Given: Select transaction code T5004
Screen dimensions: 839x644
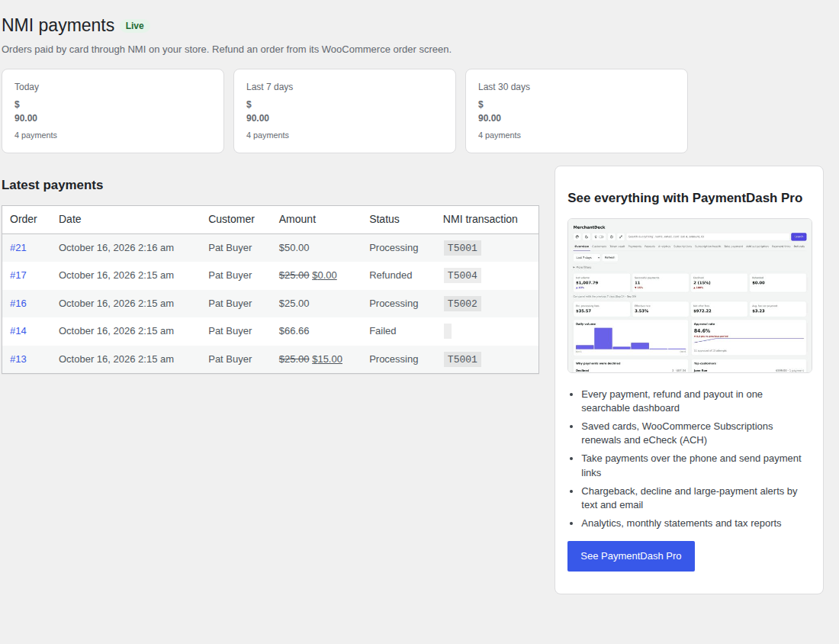Looking at the screenshot, I should pyautogui.click(x=462, y=275).
